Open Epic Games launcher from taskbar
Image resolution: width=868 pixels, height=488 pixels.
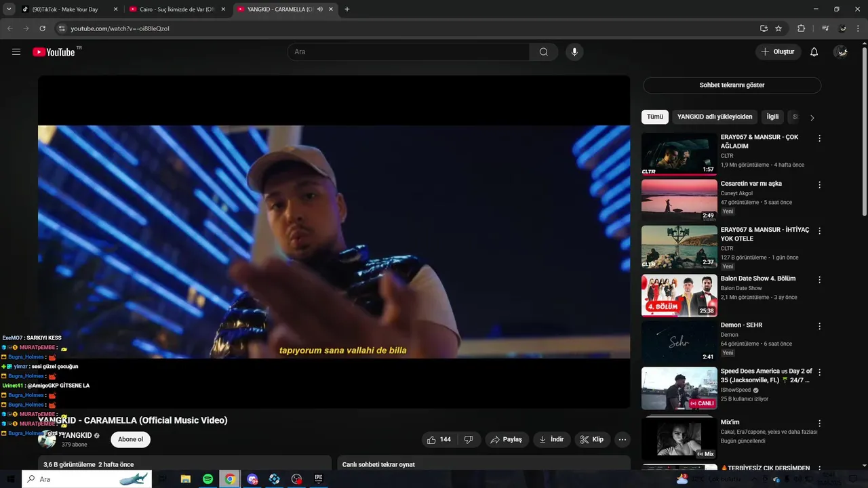tap(319, 479)
